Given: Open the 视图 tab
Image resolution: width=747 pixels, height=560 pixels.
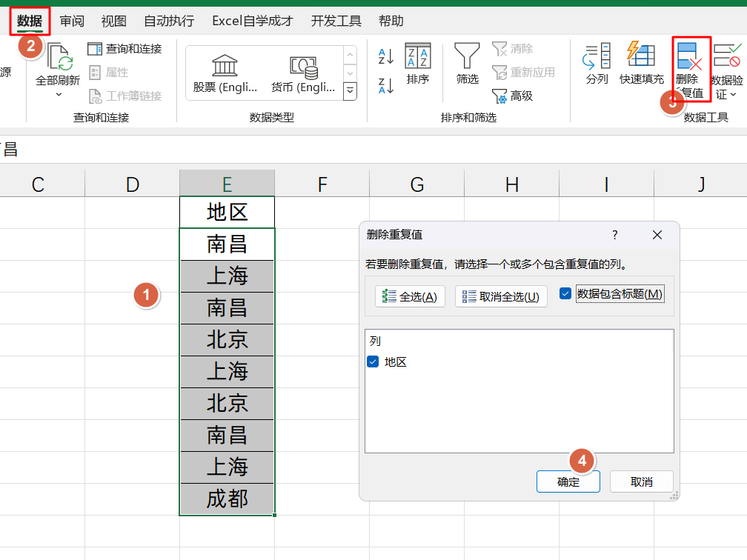Looking at the screenshot, I should point(114,21).
